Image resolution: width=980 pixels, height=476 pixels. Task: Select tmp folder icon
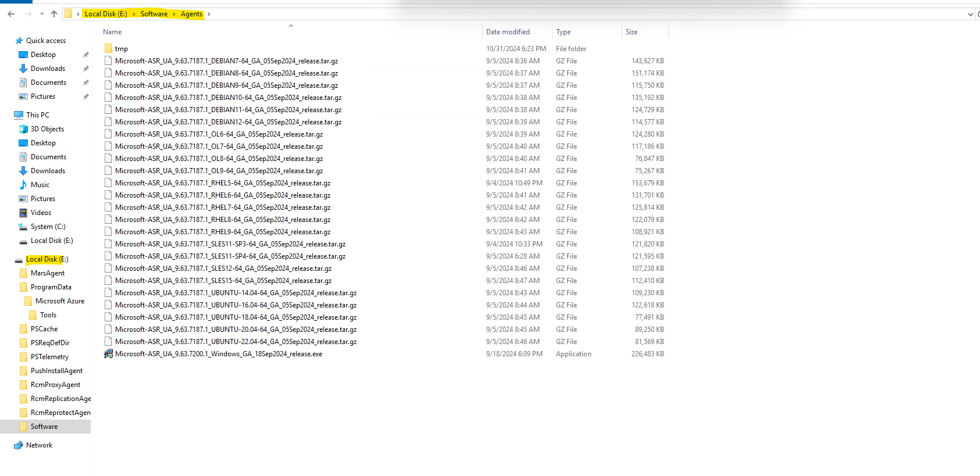tap(108, 48)
